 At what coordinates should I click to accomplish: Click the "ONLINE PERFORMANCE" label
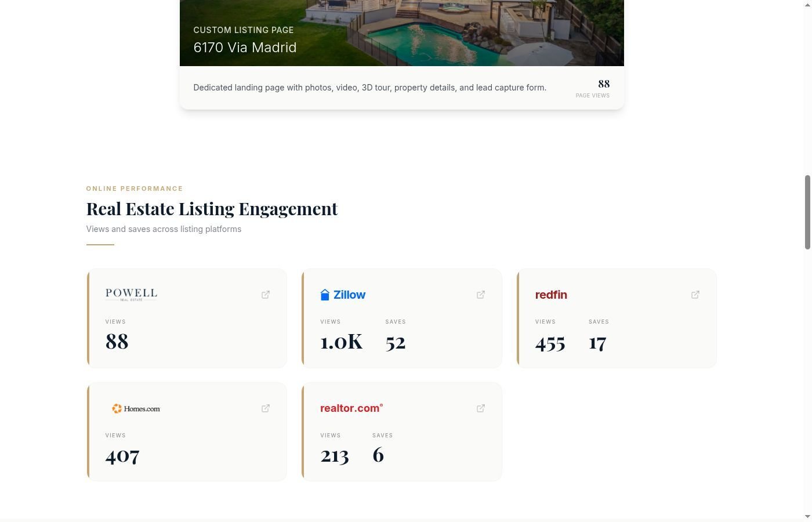pos(135,188)
